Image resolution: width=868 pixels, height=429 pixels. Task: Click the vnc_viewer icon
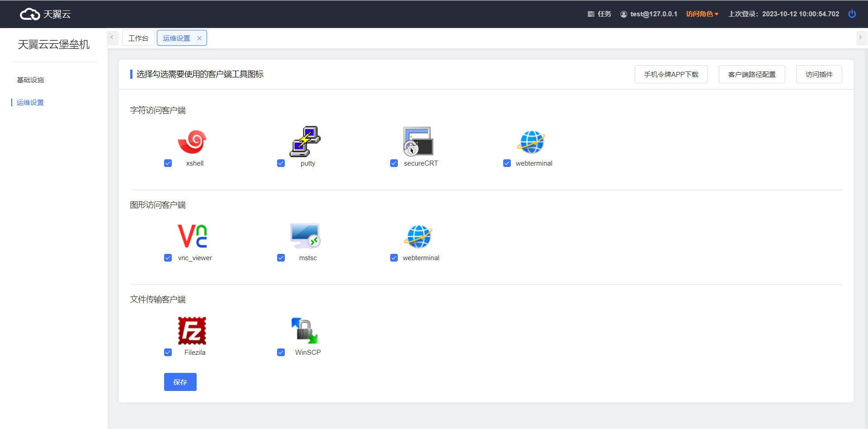pyautogui.click(x=192, y=236)
